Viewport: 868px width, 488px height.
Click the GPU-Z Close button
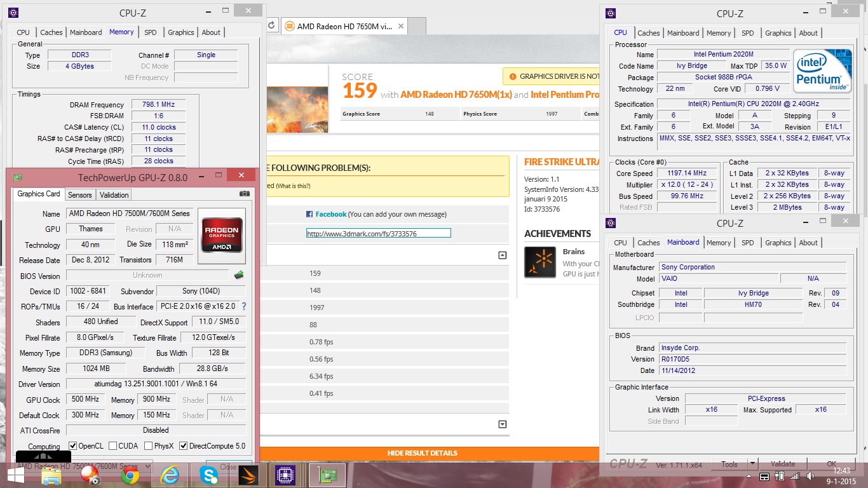[229, 466]
